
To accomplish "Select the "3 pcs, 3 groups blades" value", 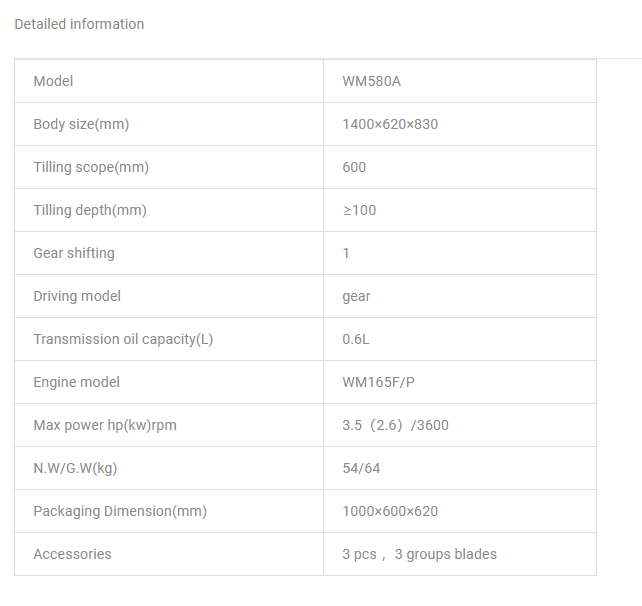I will [419, 554].
